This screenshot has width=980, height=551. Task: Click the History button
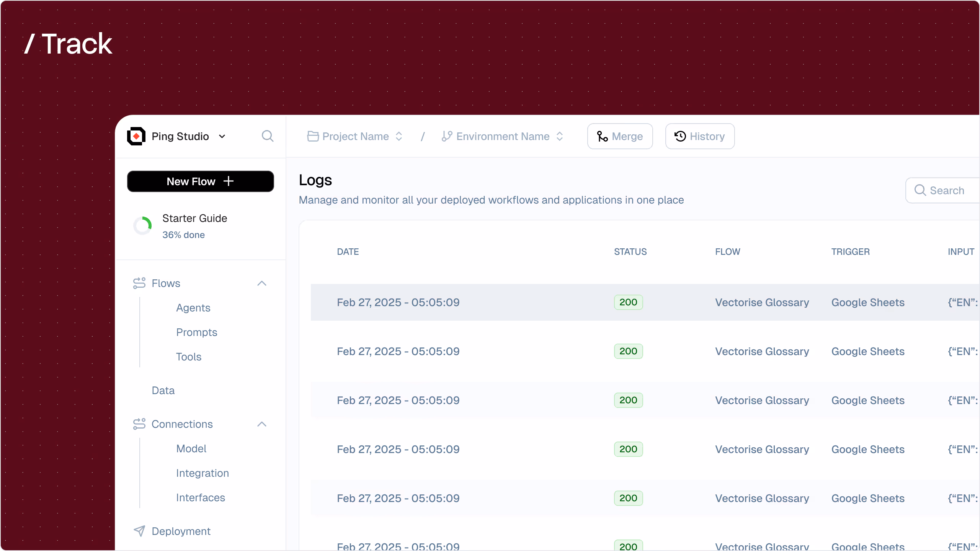pyautogui.click(x=700, y=136)
